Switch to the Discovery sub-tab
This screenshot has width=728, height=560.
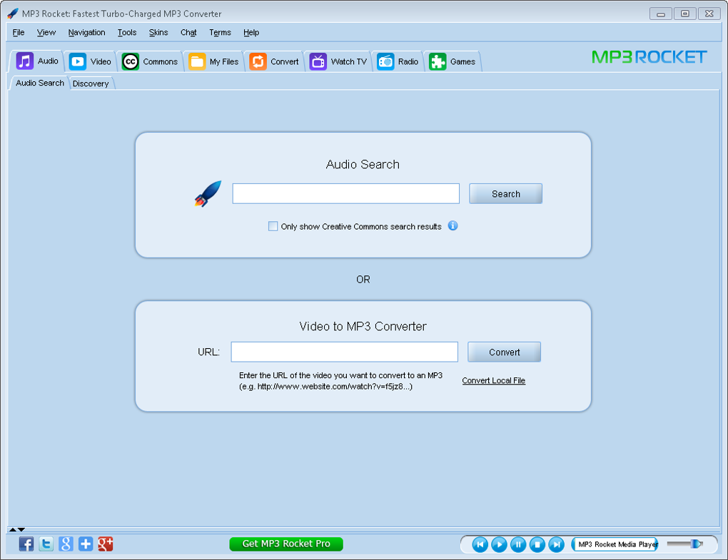coord(91,83)
